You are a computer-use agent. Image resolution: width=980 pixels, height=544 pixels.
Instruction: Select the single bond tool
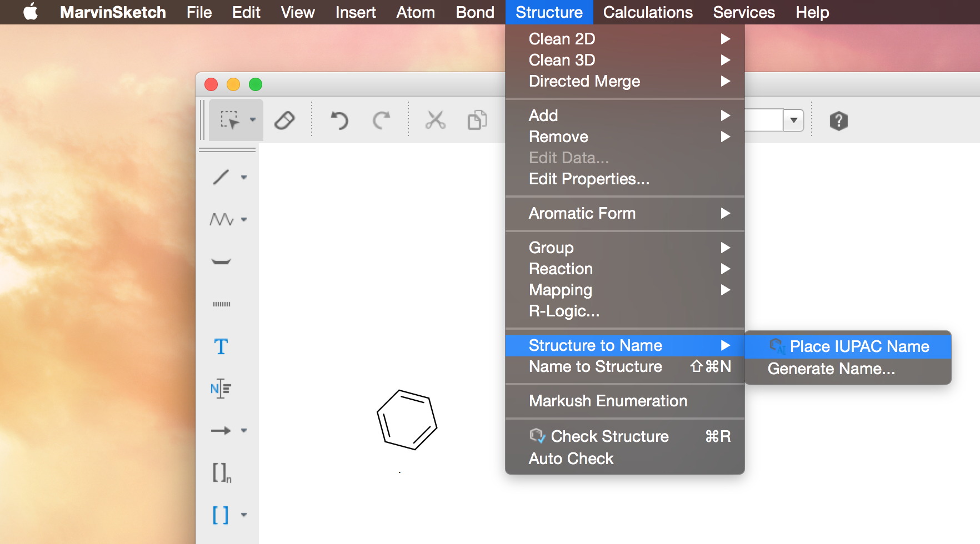pyautogui.click(x=221, y=177)
